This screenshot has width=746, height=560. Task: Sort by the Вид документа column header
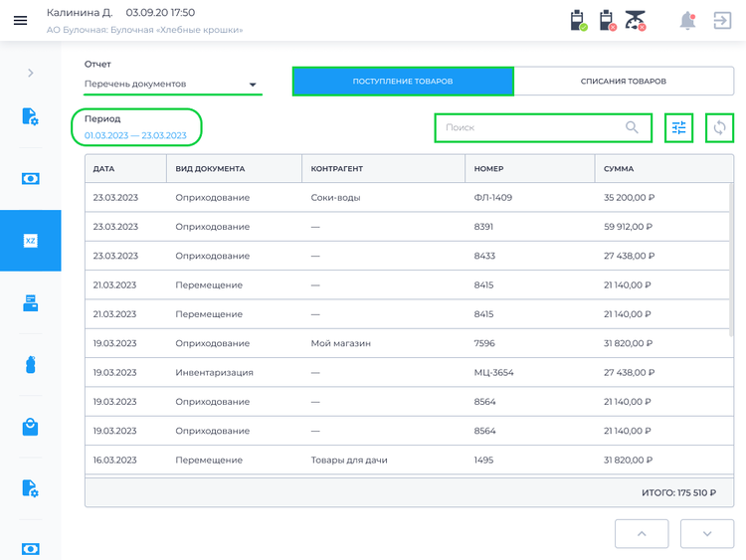pos(234,169)
